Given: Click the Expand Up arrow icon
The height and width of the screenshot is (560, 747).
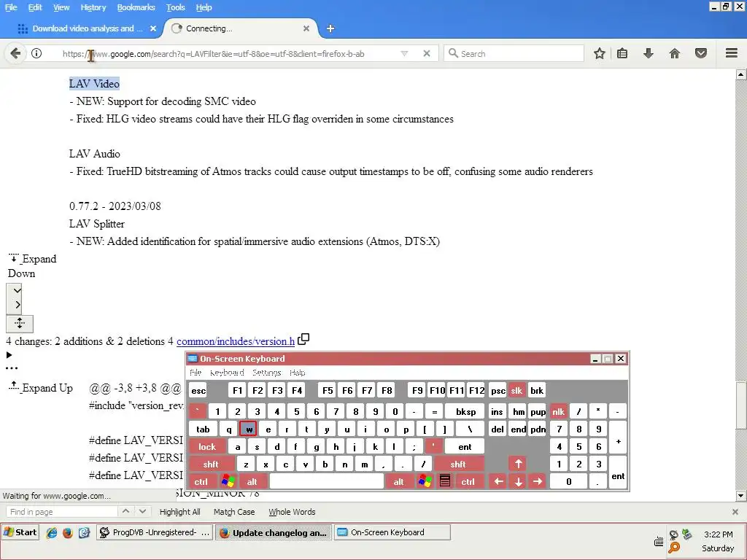Looking at the screenshot, I should coord(14,386).
